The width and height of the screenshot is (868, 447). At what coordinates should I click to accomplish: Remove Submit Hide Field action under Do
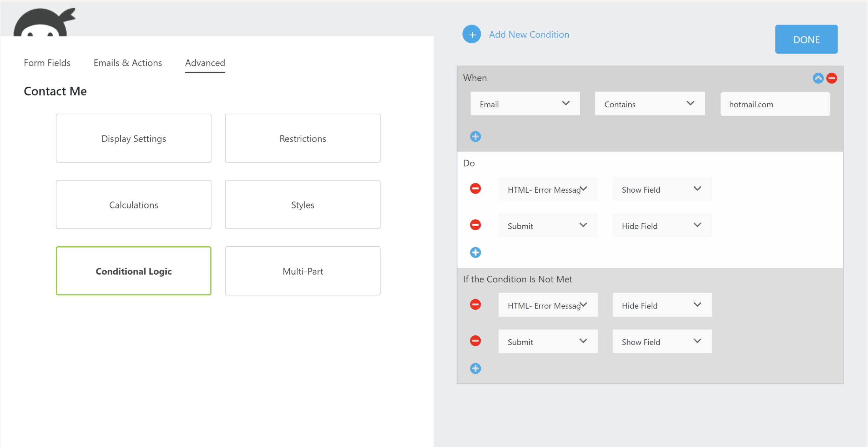(475, 225)
